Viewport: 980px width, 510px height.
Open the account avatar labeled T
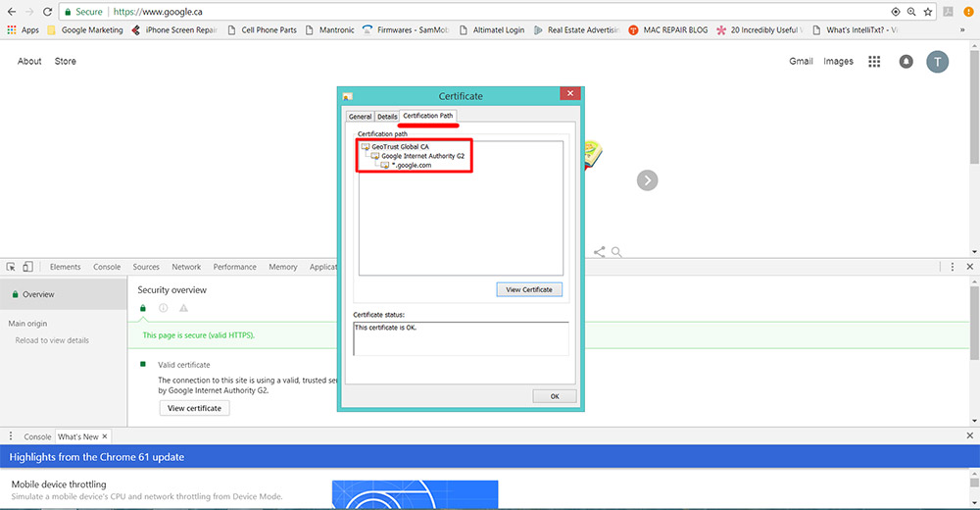938,62
